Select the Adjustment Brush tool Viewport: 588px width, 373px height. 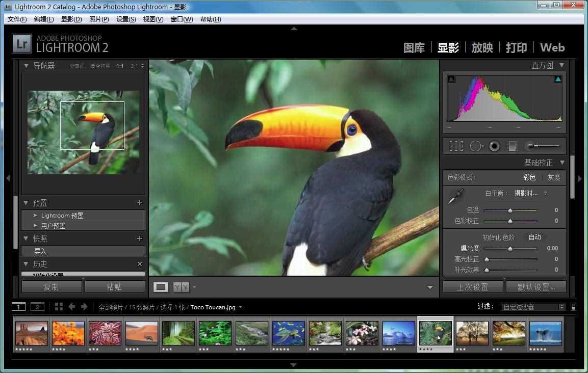tap(530, 146)
